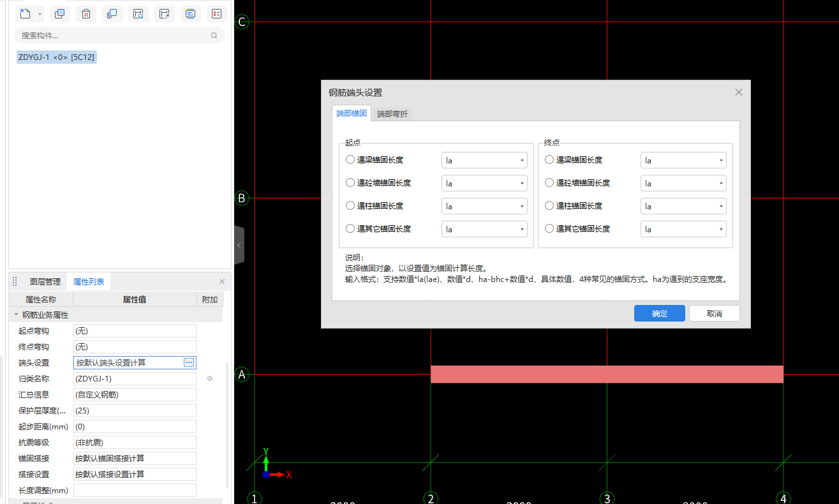Select 起点 遇柱锚固长度 radio button

(350, 206)
